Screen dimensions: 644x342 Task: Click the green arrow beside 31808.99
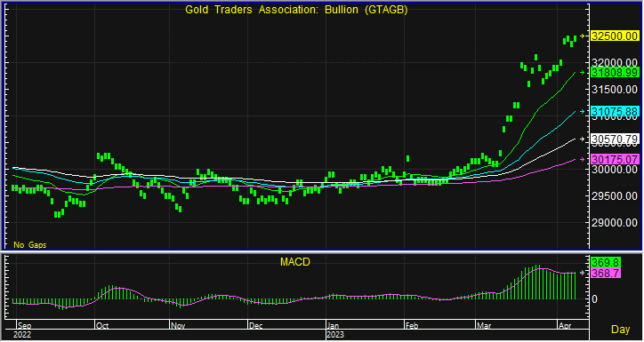click(582, 73)
